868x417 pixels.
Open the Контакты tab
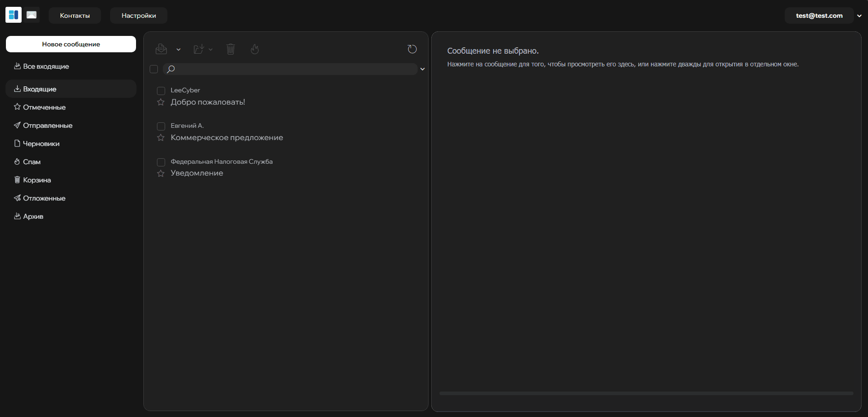coord(75,15)
